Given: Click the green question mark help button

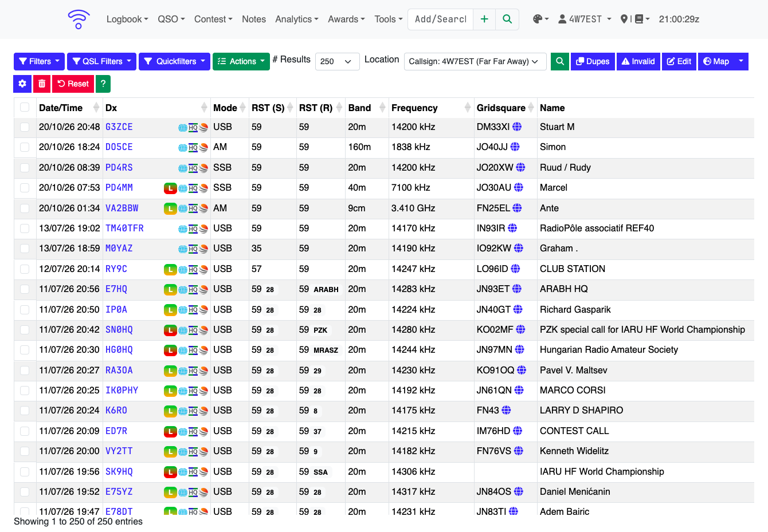Looking at the screenshot, I should coord(103,84).
